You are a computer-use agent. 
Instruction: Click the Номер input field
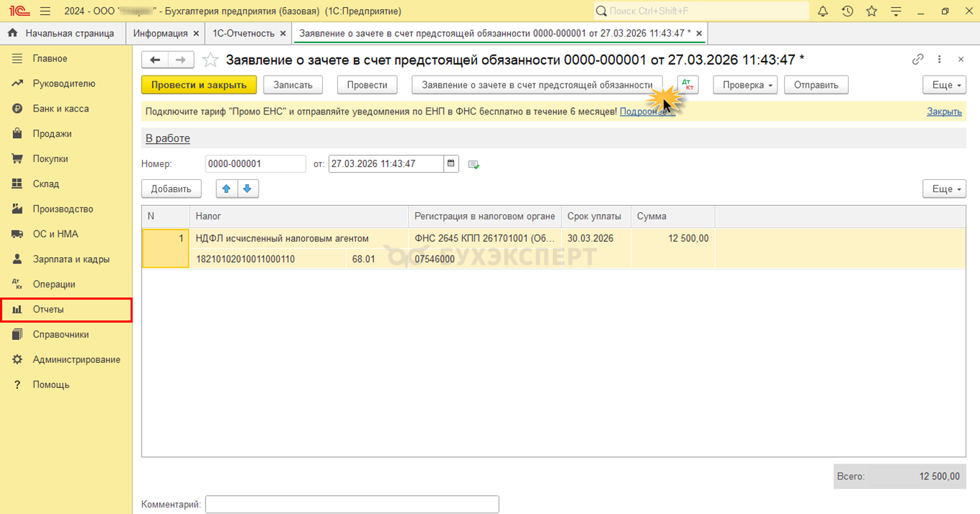point(256,163)
